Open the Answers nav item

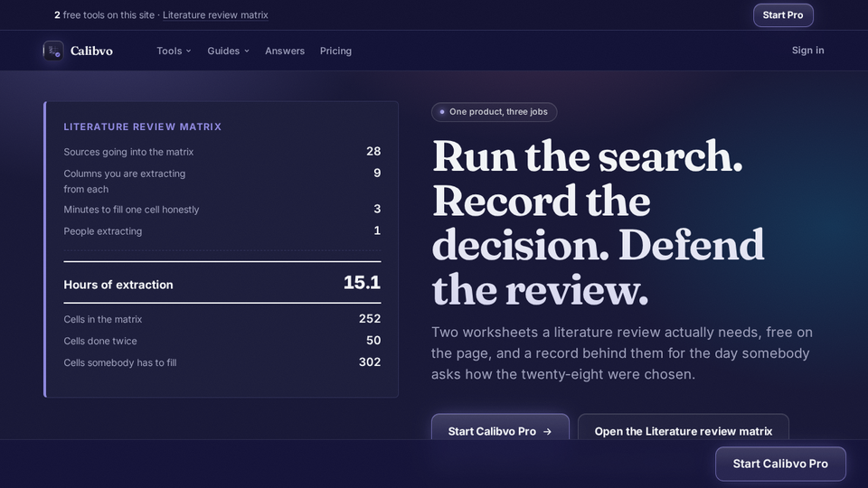(285, 51)
